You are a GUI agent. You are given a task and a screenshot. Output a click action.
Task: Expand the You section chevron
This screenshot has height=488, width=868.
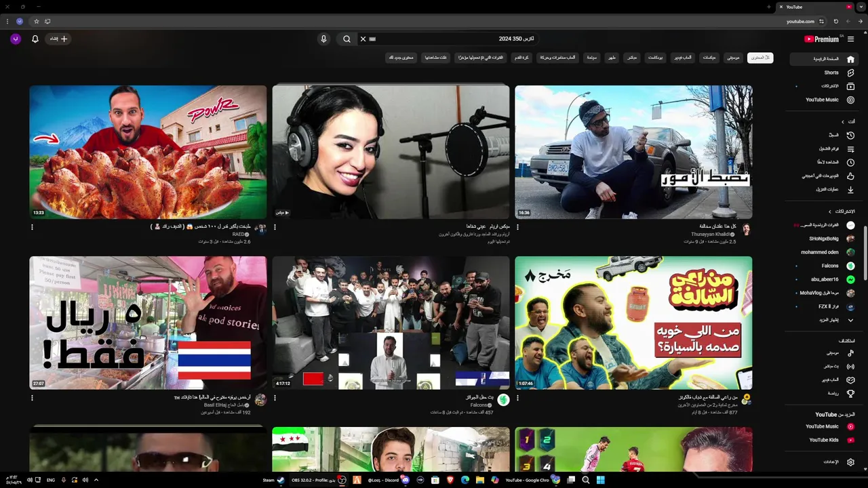coord(843,121)
